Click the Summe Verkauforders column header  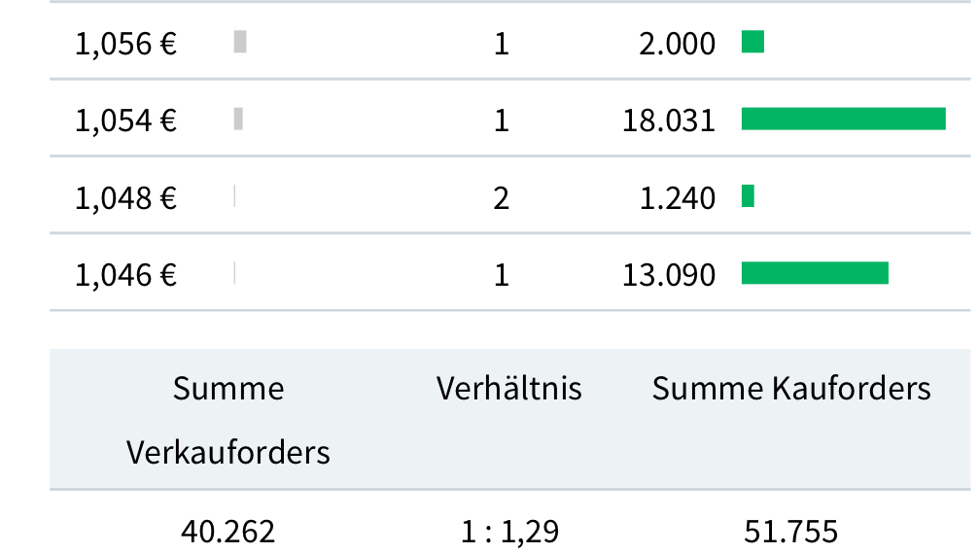pos(228,420)
